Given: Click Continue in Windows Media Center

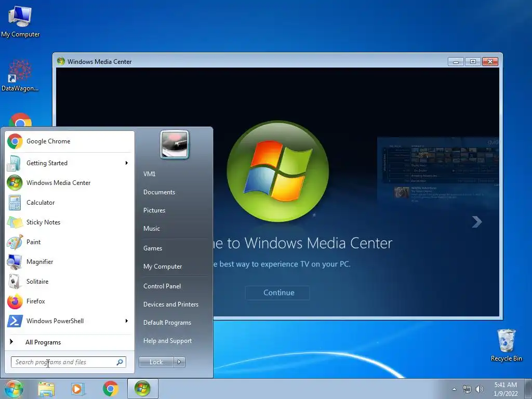Looking at the screenshot, I should click(x=277, y=293).
